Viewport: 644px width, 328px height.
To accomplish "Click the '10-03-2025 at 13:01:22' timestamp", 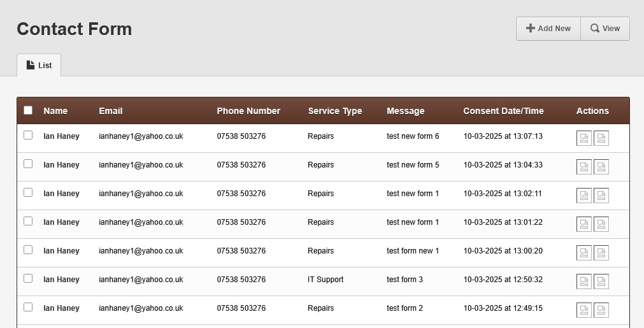I will click(503, 222).
